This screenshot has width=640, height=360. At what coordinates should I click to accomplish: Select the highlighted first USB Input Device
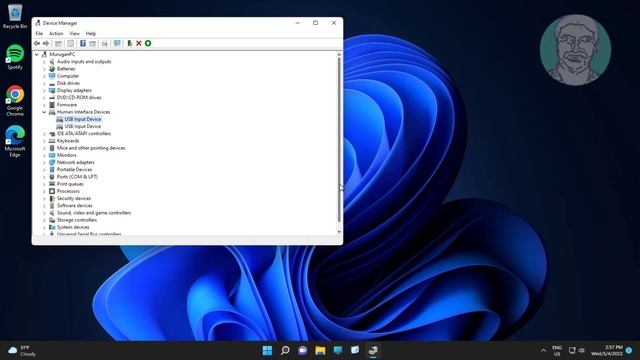click(82, 119)
